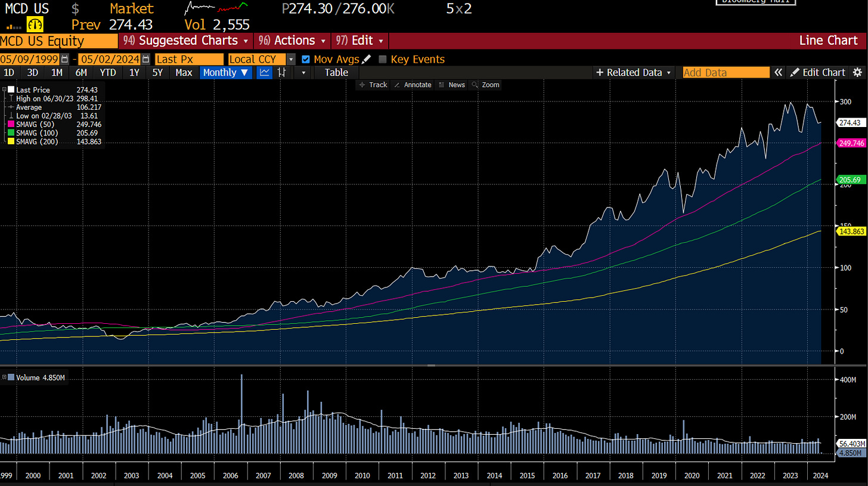Click the green SMAVG (100) swatch
Viewport: 868px width, 486px height.
click(11, 133)
